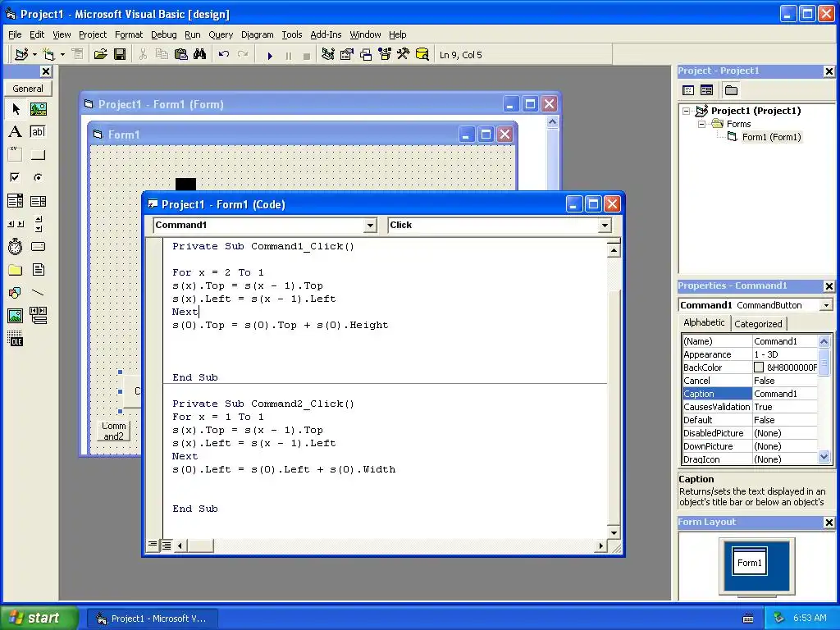Select the Timer control in the toolbox
Screen dimensions: 840x630
click(16, 246)
